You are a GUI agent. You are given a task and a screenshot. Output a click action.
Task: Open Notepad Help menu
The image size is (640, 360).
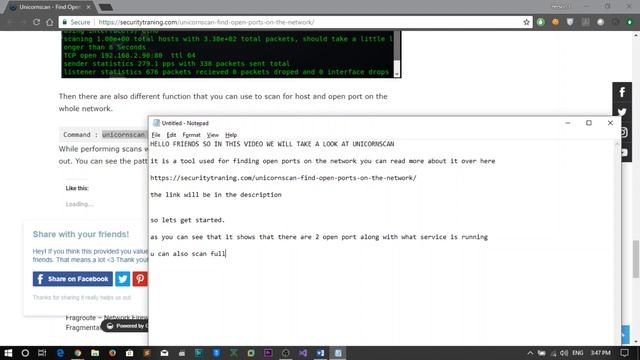tap(231, 135)
